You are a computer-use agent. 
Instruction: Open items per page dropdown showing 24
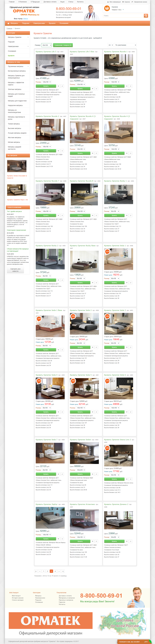click(x=110, y=45)
